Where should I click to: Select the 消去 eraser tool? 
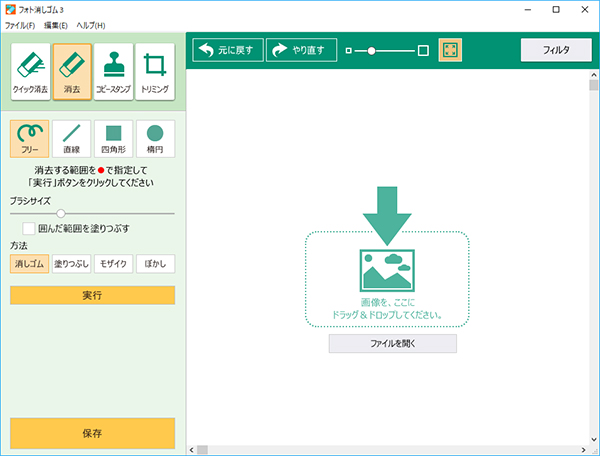pyautogui.click(x=72, y=70)
